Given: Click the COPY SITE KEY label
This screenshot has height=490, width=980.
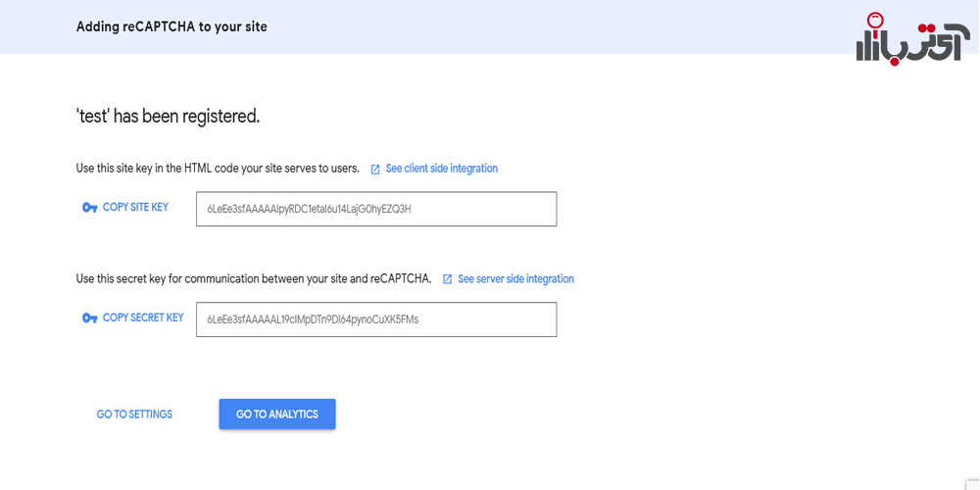Looking at the screenshot, I should coord(135,207).
